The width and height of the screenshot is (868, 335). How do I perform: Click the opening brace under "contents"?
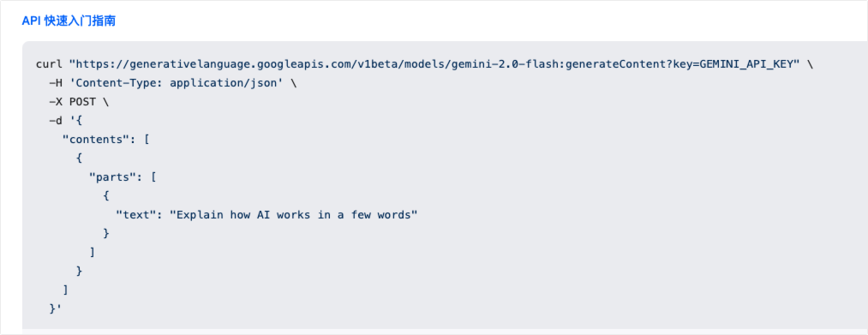(79, 159)
